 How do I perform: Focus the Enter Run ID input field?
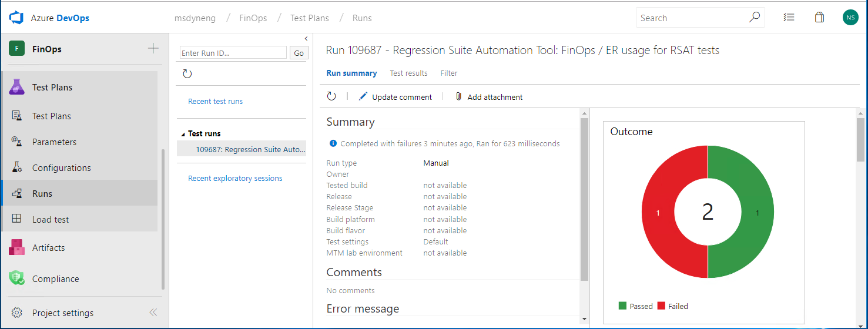pos(233,53)
